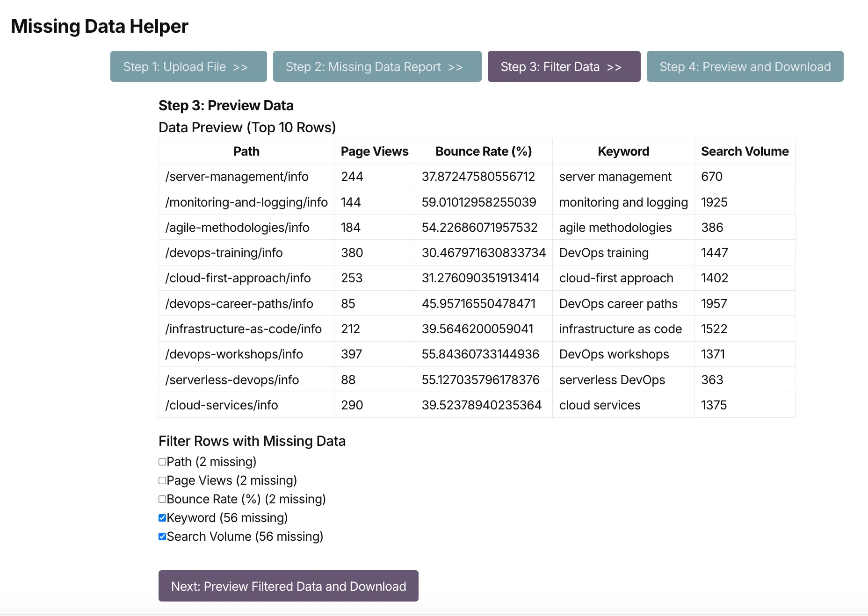Enable Page Views (2 missing) filter
The image size is (868, 616).
[x=162, y=480]
